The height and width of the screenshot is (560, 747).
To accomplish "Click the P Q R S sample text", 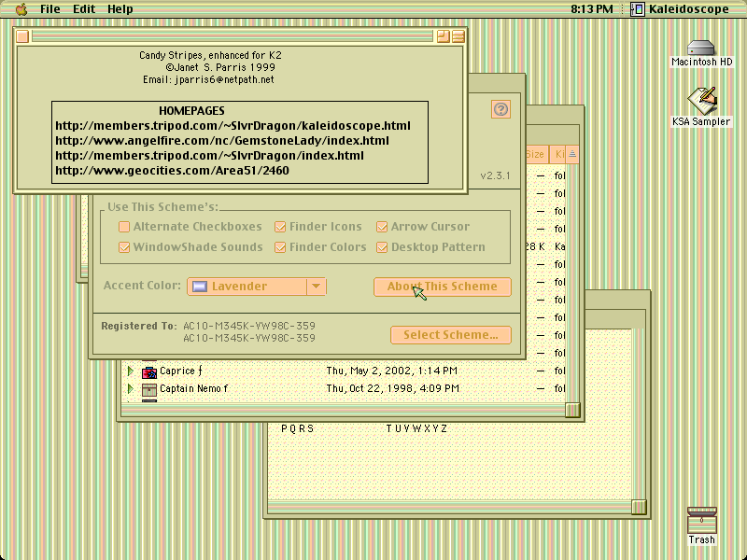I will 297,428.
